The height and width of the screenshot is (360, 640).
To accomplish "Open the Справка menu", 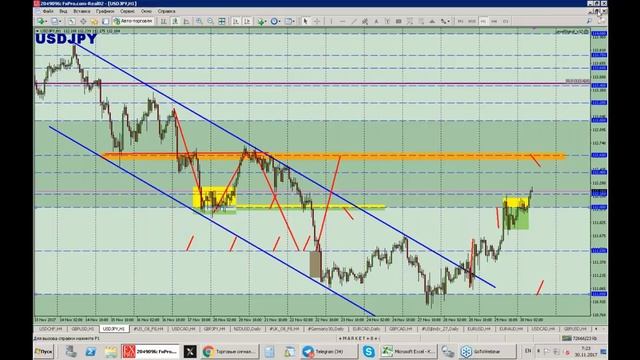I will point(167,11).
